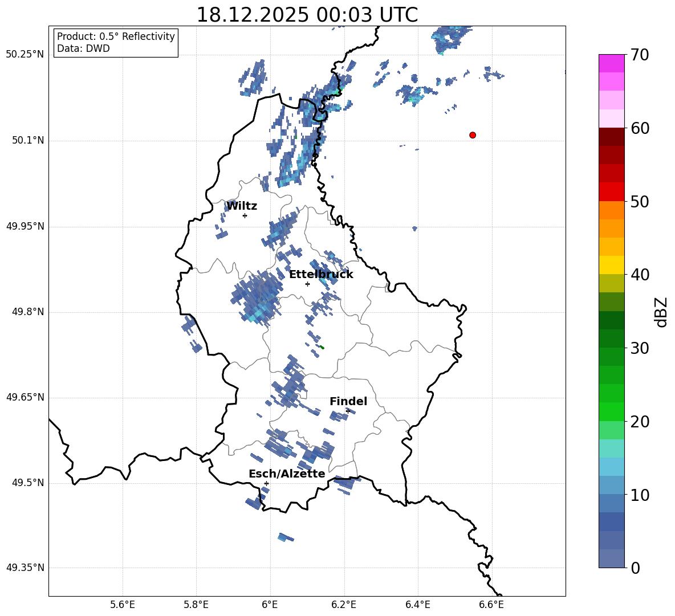Select the Findel location label
This screenshot has height=616, width=675.
348,401
